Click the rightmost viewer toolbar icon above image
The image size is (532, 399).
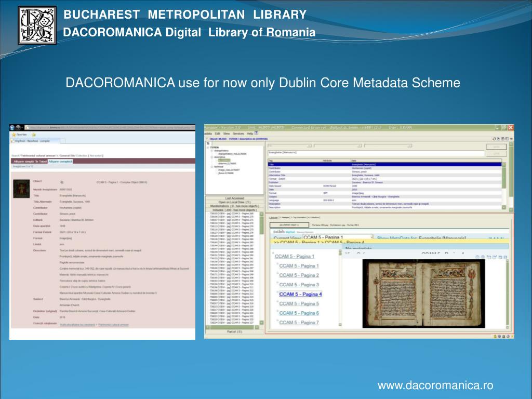506,257
